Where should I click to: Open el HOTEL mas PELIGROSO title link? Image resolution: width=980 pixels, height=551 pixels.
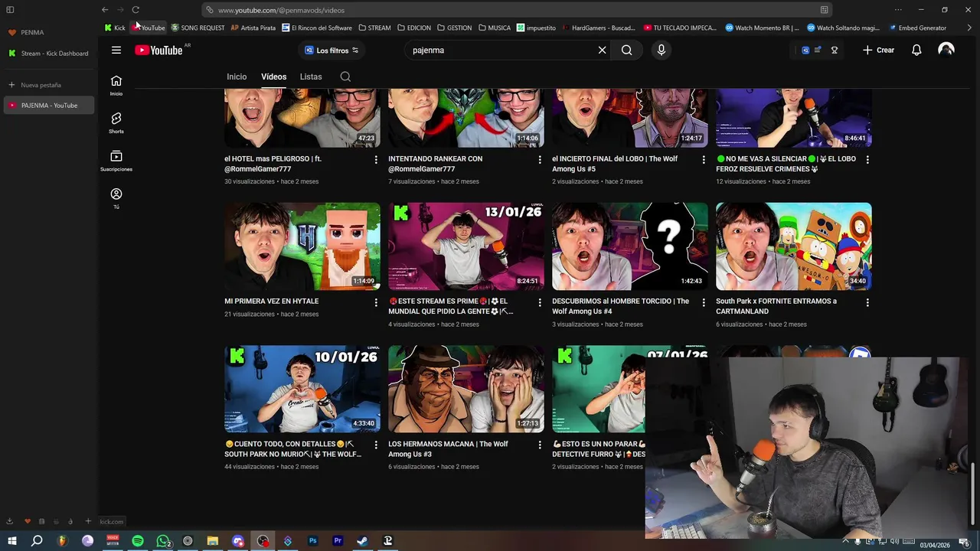point(273,164)
